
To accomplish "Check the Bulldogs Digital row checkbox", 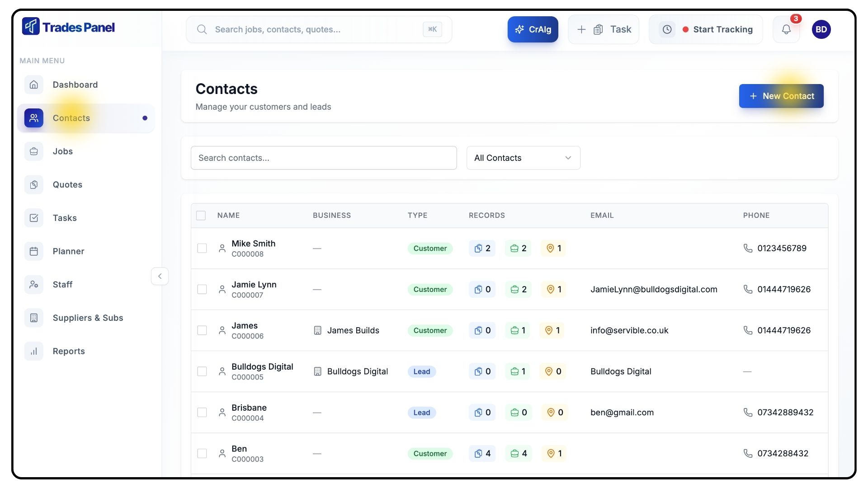I will point(202,371).
